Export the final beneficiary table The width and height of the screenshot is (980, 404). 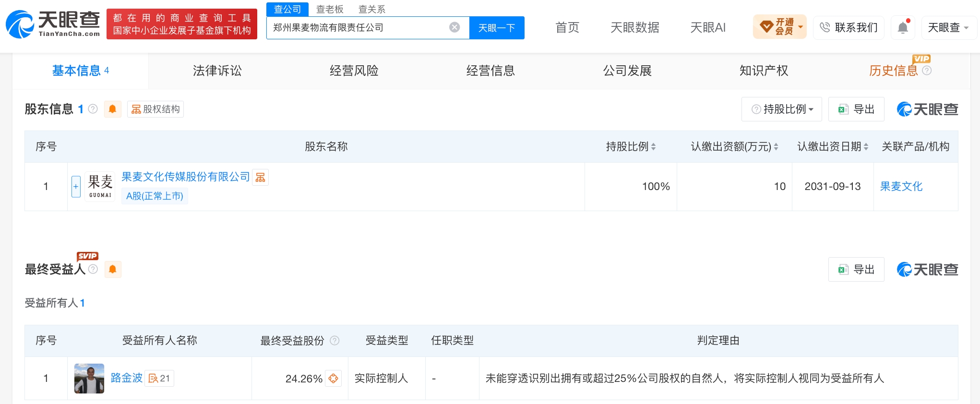click(856, 270)
